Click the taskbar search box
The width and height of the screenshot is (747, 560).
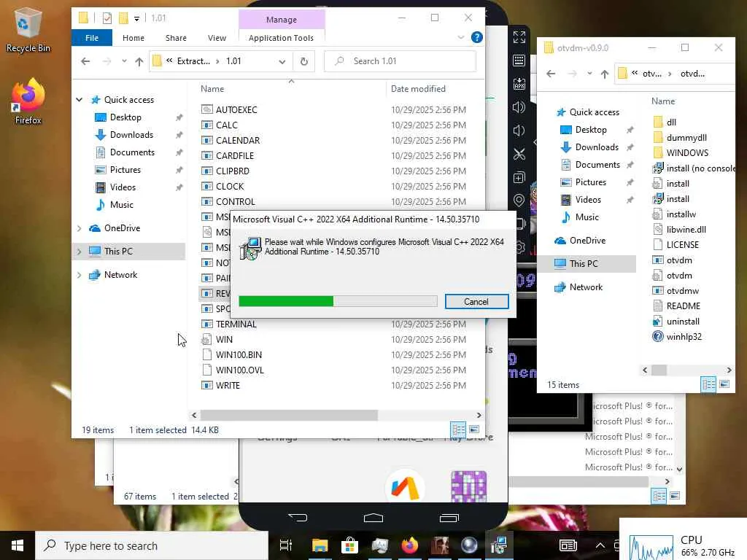[x=152, y=545]
